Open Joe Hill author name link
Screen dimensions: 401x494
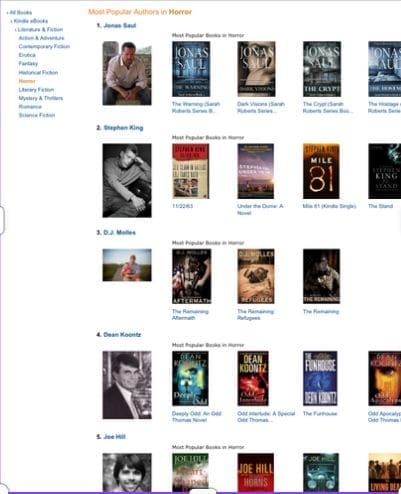(114, 437)
